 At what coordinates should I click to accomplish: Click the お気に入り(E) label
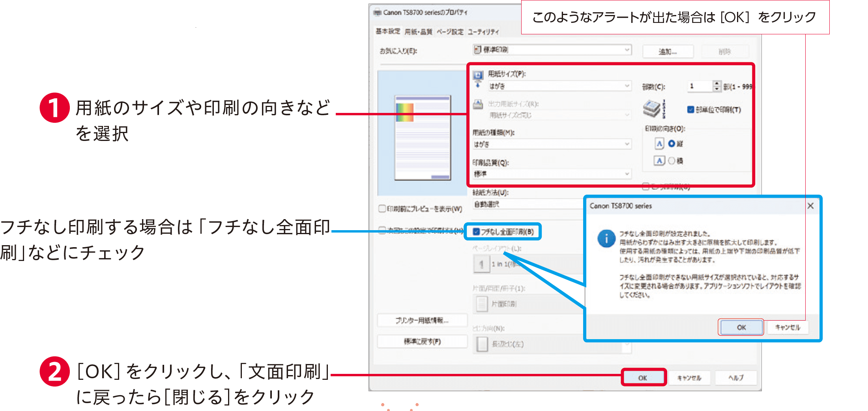point(398,51)
